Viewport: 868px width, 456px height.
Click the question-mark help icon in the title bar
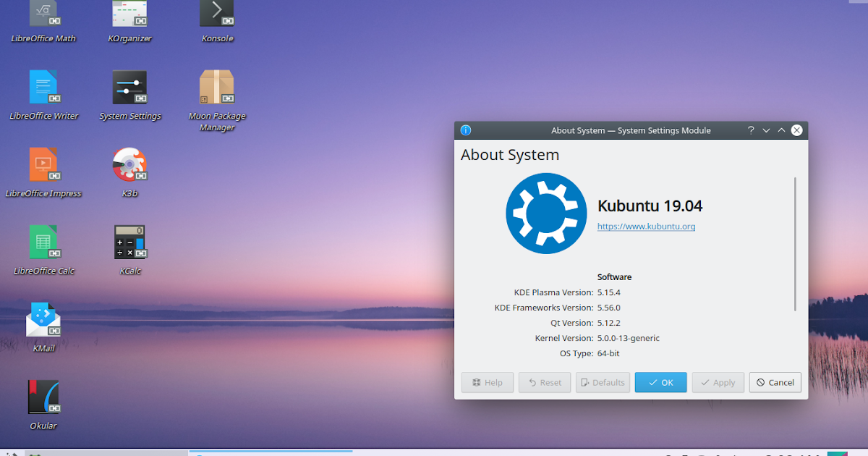[x=750, y=130]
